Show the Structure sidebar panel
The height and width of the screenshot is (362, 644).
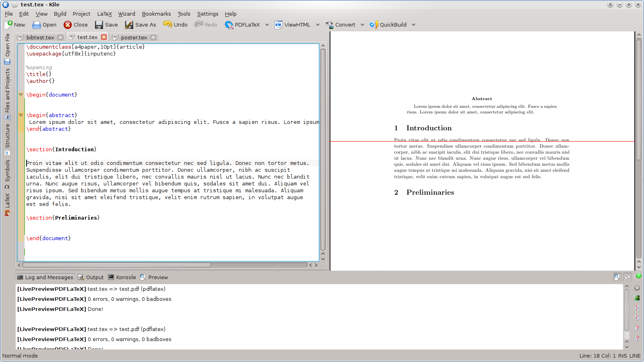(7, 140)
